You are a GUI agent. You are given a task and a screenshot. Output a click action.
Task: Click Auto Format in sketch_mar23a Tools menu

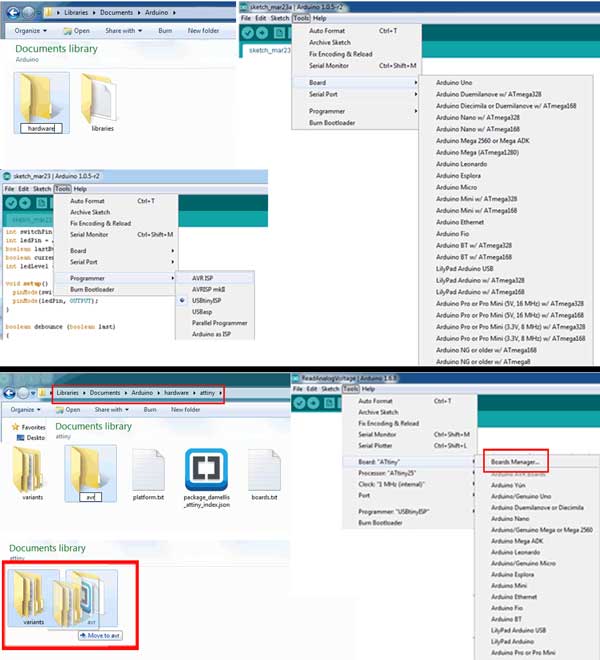coord(356,31)
